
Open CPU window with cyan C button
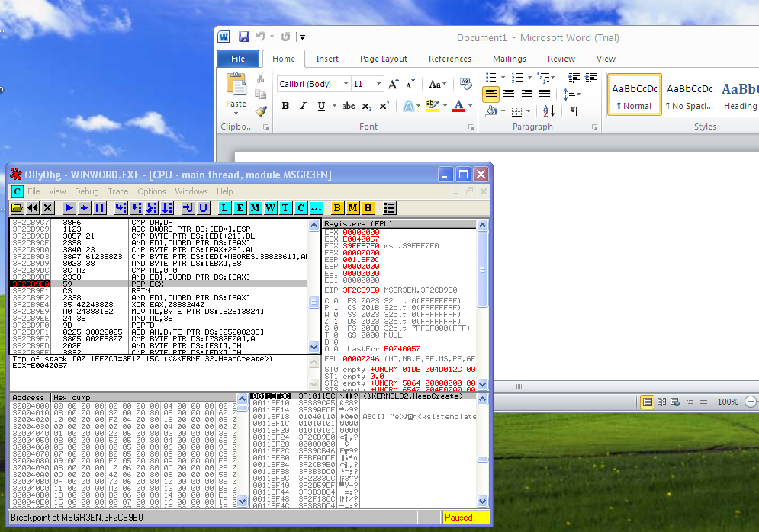click(301, 208)
